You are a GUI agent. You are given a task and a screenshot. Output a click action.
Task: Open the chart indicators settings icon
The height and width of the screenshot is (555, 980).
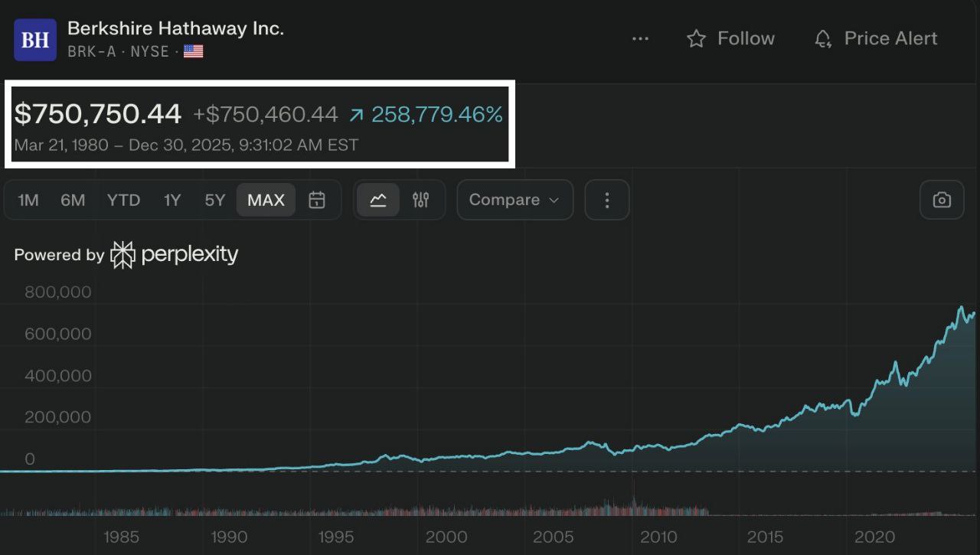tap(420, 200)
